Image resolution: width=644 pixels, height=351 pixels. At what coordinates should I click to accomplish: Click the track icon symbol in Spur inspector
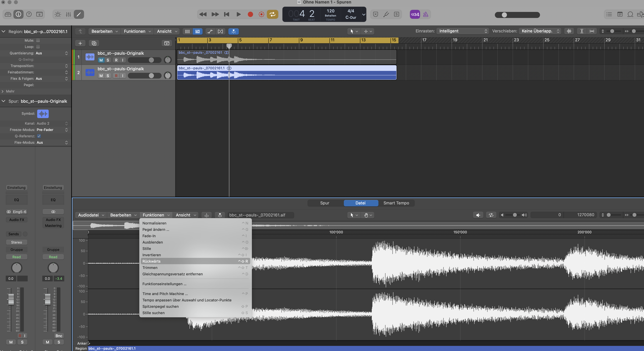(43, 114)
